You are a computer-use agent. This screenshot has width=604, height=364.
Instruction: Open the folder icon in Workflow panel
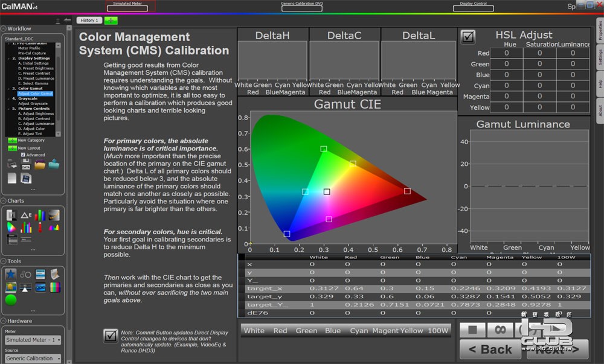(40, 164)
